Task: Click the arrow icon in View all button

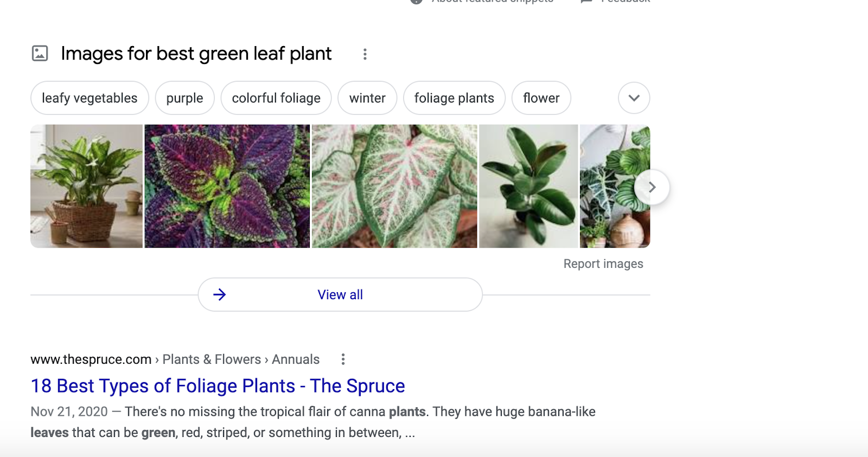Action: point(220,295)
